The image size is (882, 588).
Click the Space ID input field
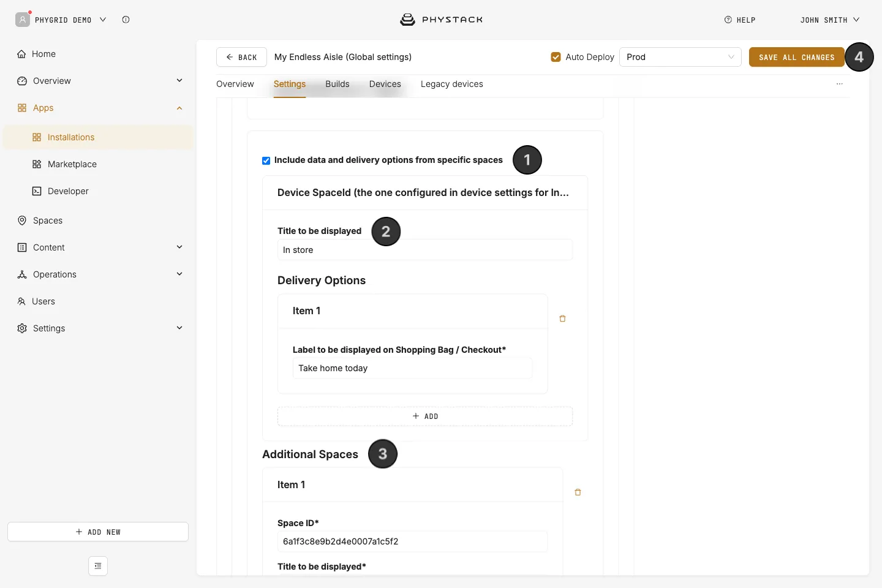click(413, 541)
